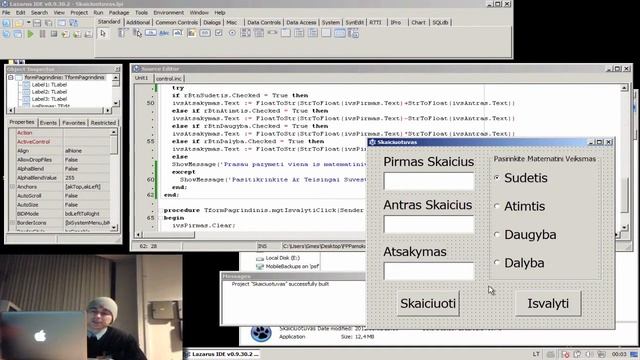Click the Source Editor horizontal scrollbar thumb
This screenshot has width=640, height=360.
(x=169, y=235)
